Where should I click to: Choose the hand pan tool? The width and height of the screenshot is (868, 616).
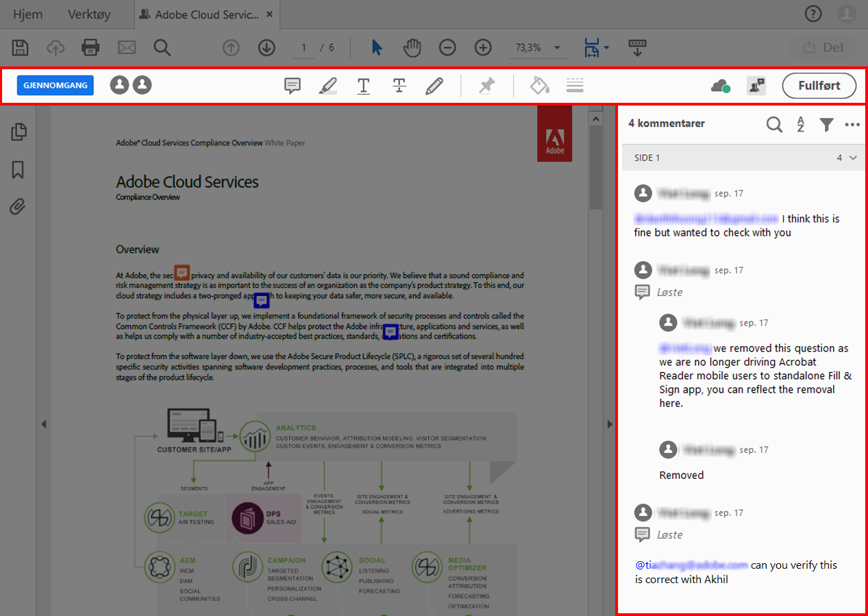pos(412,47)
